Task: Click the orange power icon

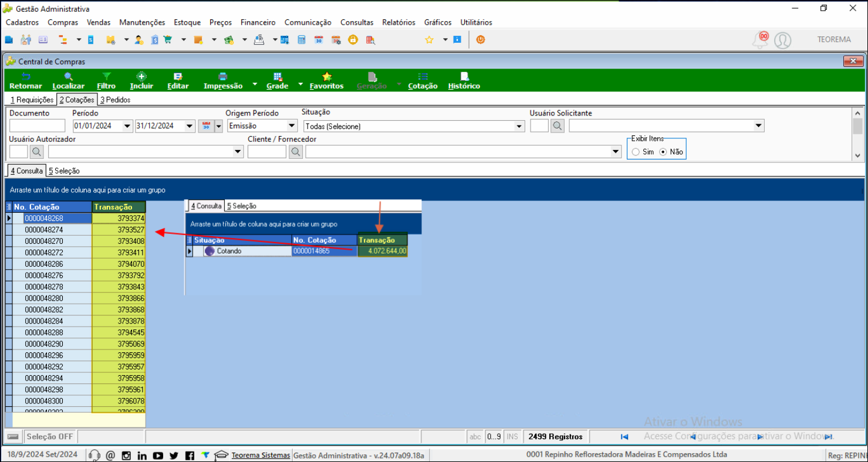Action: (x=481, y=40)
